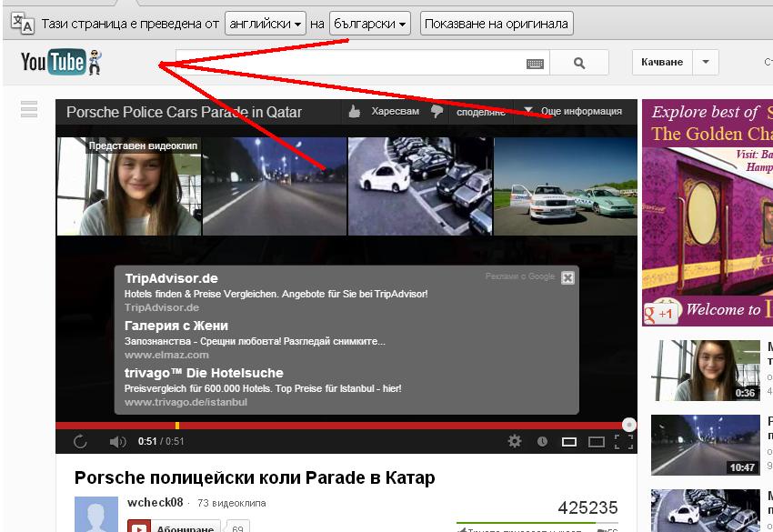
Task: Open the wcheck08 channel link
Action: coord(156,502)
